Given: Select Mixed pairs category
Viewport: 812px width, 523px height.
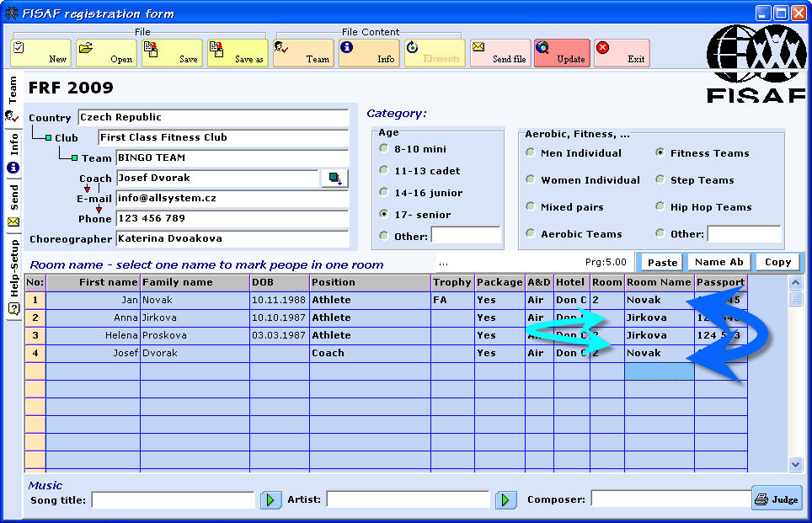Looking at the screenshot, I should (x=531, y=206).
